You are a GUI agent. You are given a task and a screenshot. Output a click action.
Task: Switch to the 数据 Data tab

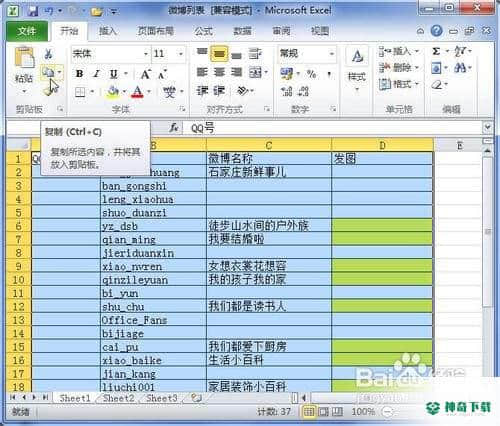(242, 31)
